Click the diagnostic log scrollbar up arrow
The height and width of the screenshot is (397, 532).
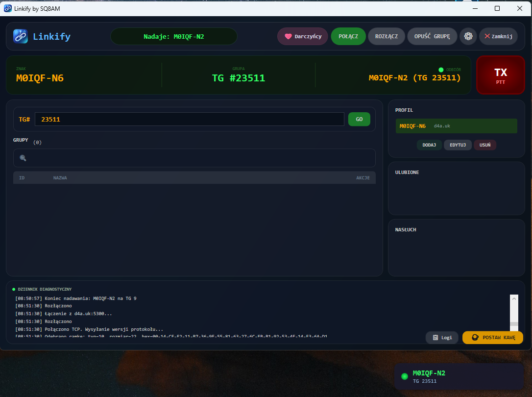[514, 298]
